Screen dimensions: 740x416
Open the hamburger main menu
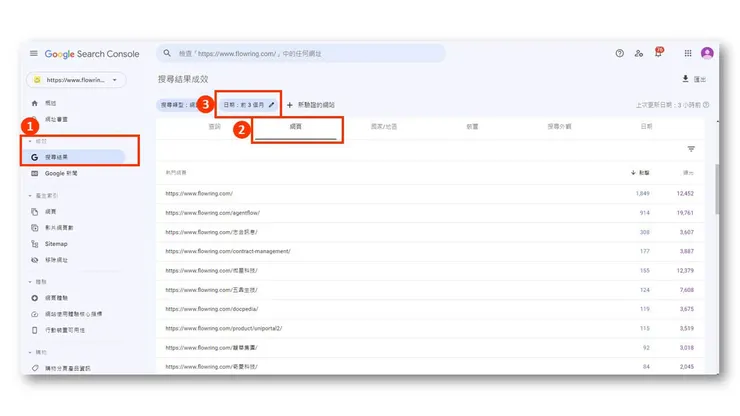(34, 53)
